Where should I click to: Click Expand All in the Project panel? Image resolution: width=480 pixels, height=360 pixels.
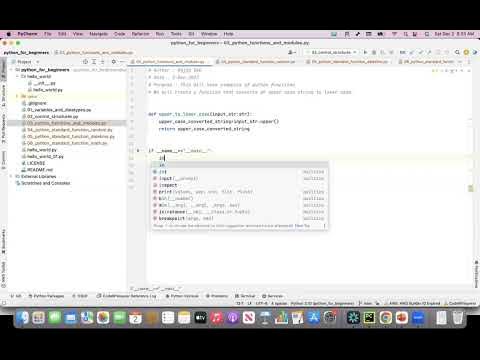pyautogui.click(x=94, y=62)
